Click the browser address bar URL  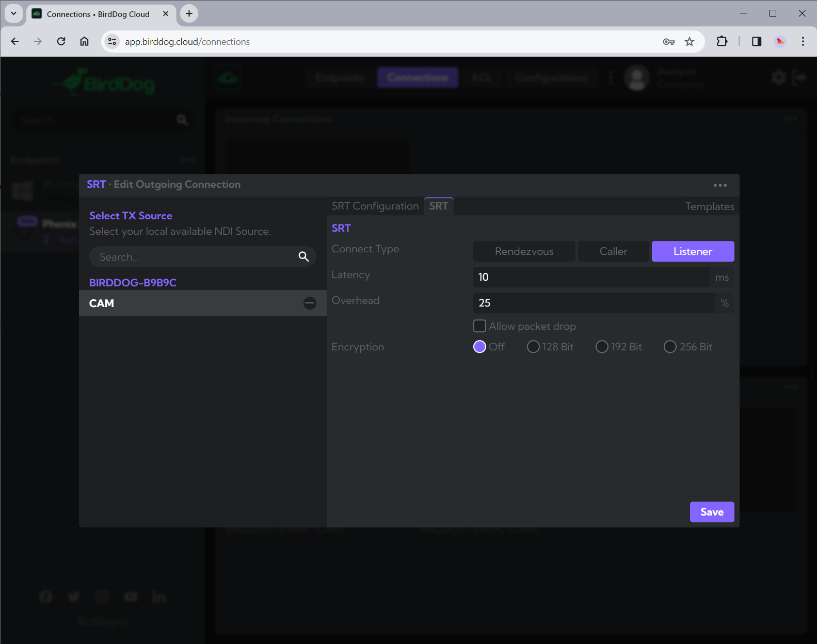pos(187,42)
